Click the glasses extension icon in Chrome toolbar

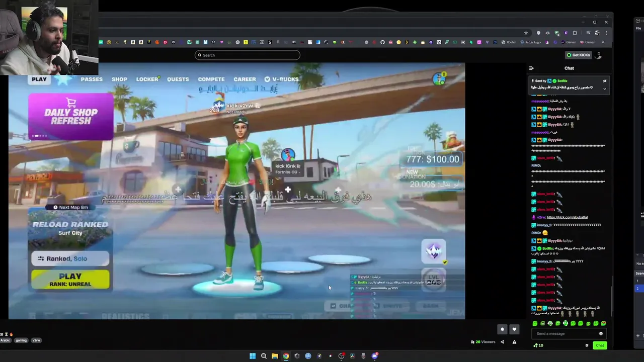coord(547,33)
